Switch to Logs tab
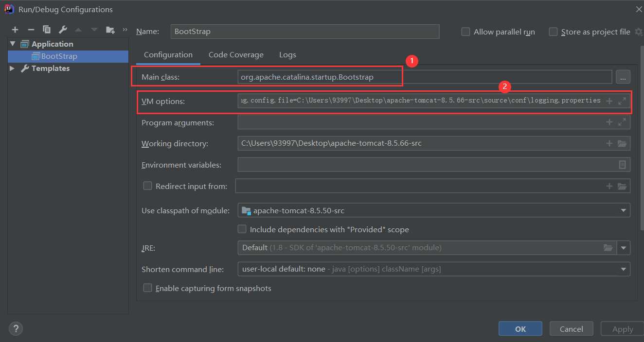Screen dimensions: 644x342 (x=287, y=55)
